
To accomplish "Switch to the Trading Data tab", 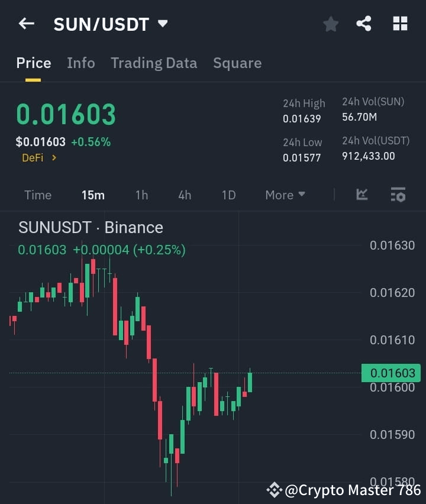I will [154, 63].
